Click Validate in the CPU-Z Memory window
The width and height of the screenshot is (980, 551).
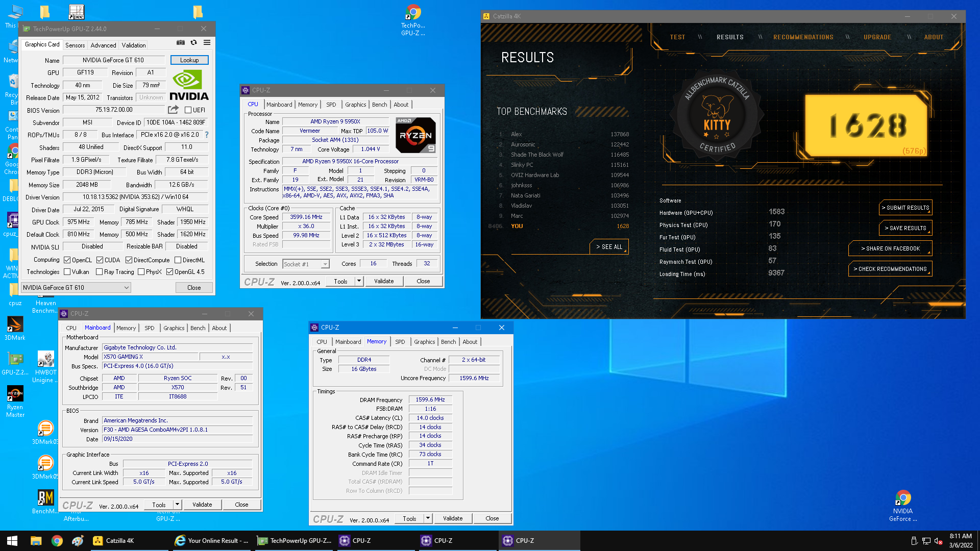click(453, 518)
